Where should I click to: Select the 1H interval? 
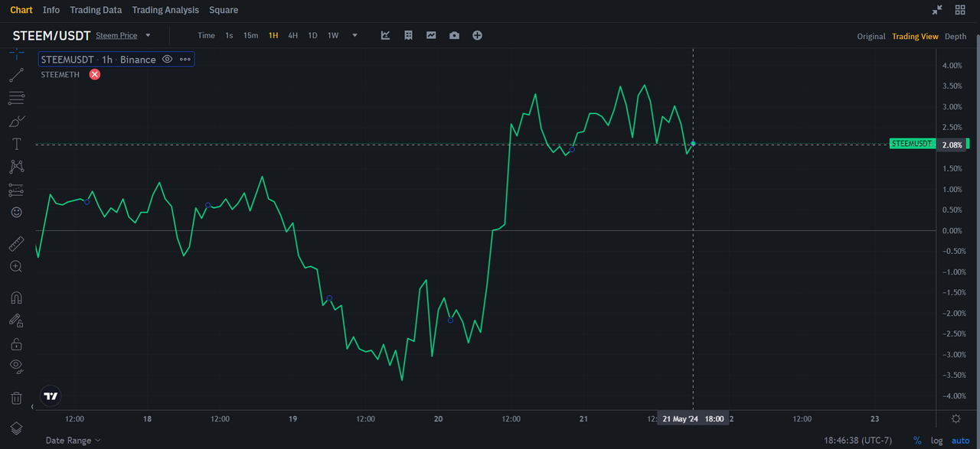[273, 35]
